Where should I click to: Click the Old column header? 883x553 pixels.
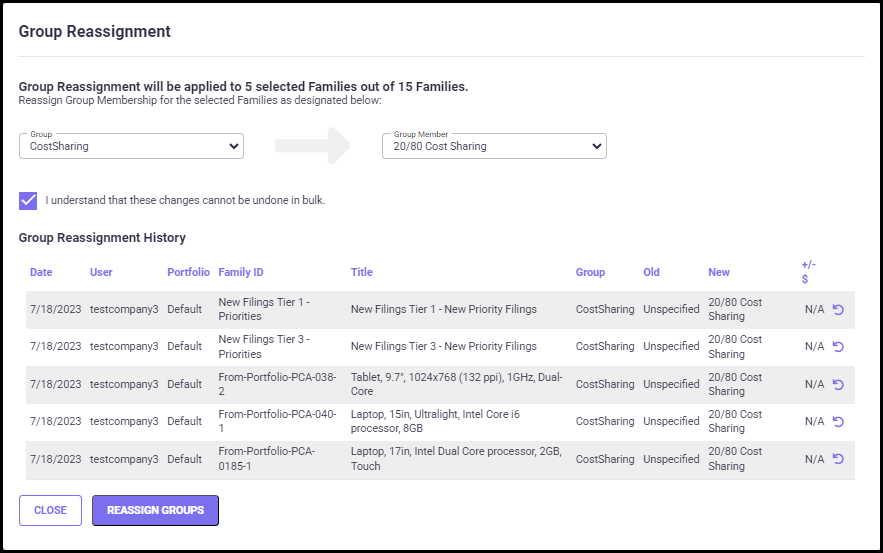(651, 272)
